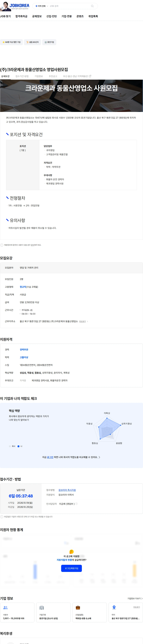Click the 고졸이상 link
Image resolution: width=143 pixels, height=644 pixels.
tap(24, 357)
